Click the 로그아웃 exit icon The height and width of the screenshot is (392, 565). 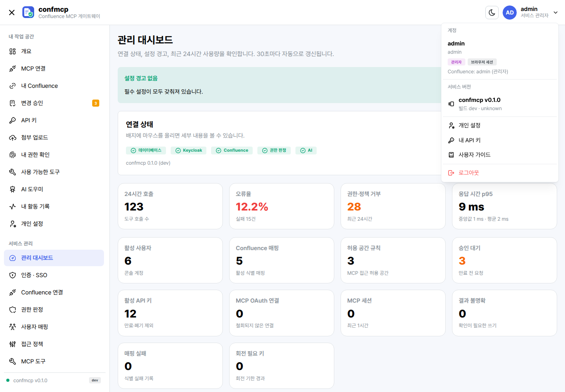451,173
